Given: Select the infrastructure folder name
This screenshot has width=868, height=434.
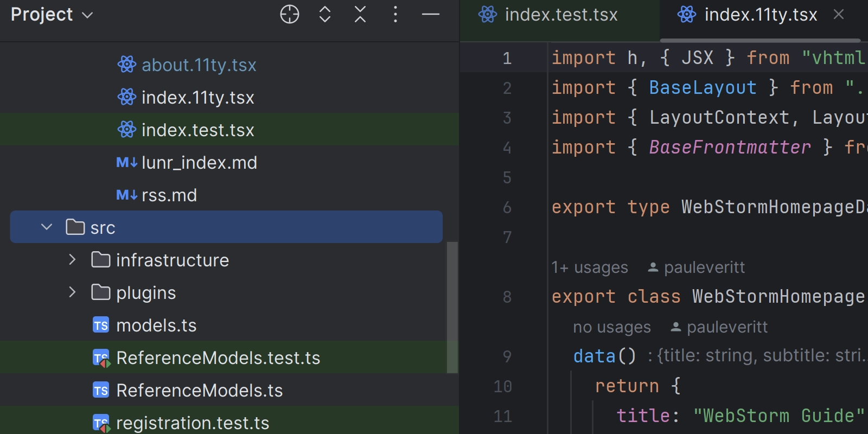Looking at the screenshot, I should 173,260.
